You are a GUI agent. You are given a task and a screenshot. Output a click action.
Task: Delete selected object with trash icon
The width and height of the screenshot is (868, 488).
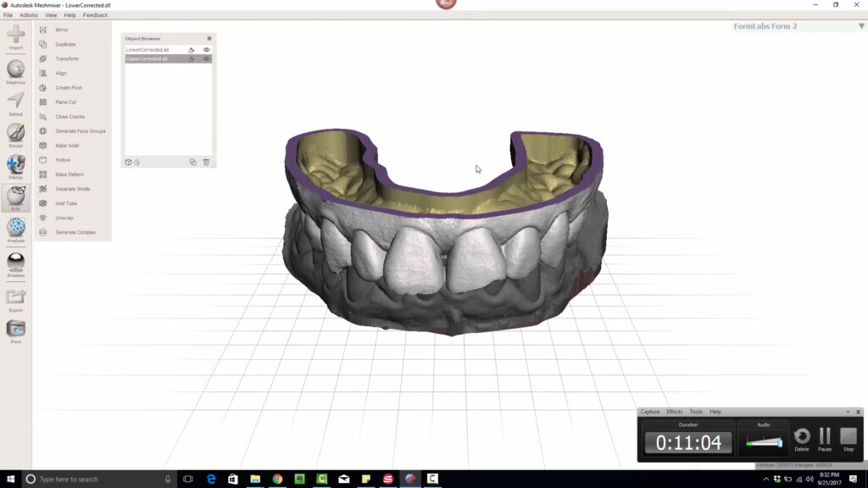206,162
